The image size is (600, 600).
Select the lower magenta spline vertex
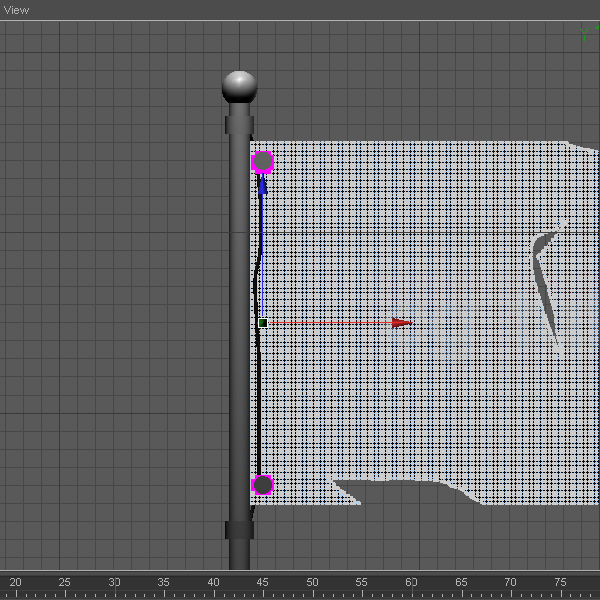tap(262, 485)
